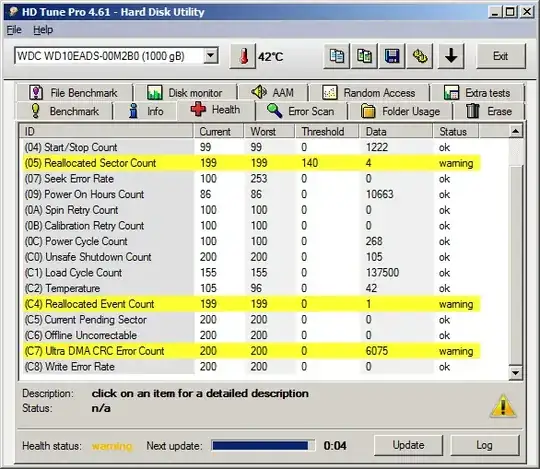Select the (C7) Ultra DMA CRC Error Count row
The height and width of the screenshot is (469, 540).
pos(251,351)
